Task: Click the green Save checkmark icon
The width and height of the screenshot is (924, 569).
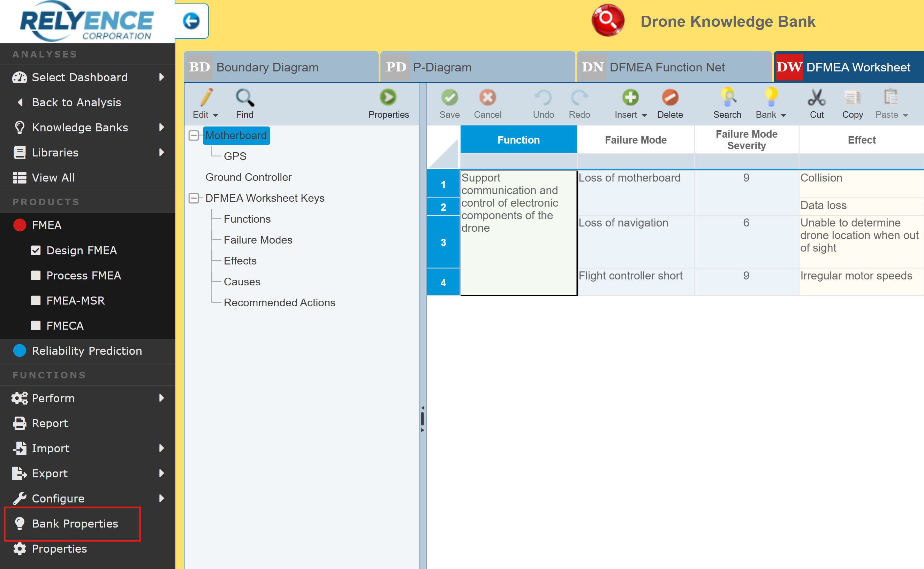Action: pyautogui.click(x=449, y=98)
